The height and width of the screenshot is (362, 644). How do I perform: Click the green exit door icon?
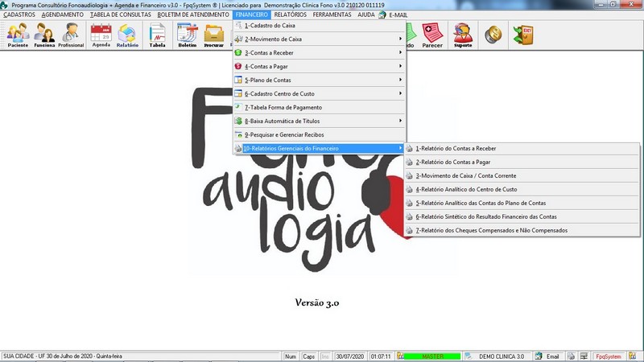coord(523,35)
